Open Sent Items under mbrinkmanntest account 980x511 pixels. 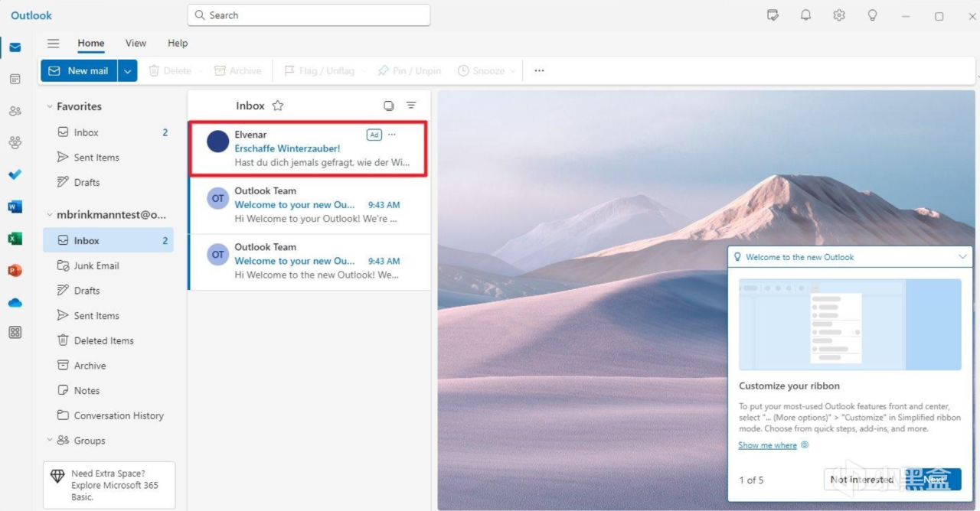click(x=108, y=315)
